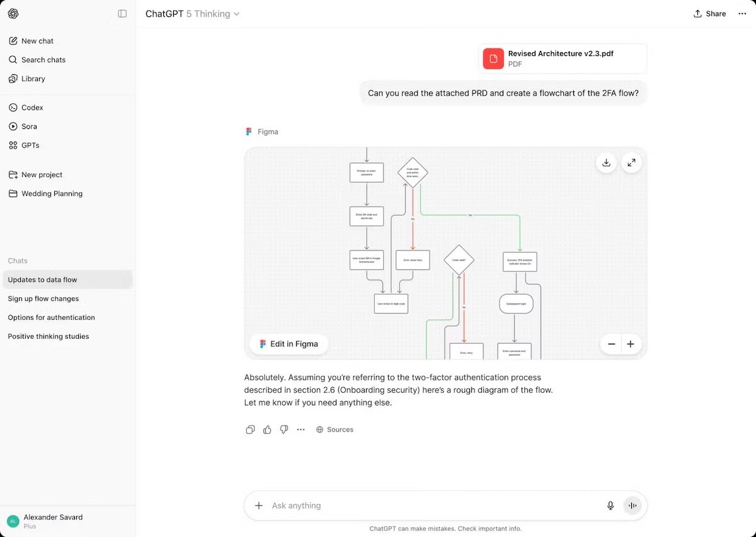Image resolution: width=756 pixels, height=537 pixels.
Task: Select the Sign up flow changes chat
Action: click(43, 298)
